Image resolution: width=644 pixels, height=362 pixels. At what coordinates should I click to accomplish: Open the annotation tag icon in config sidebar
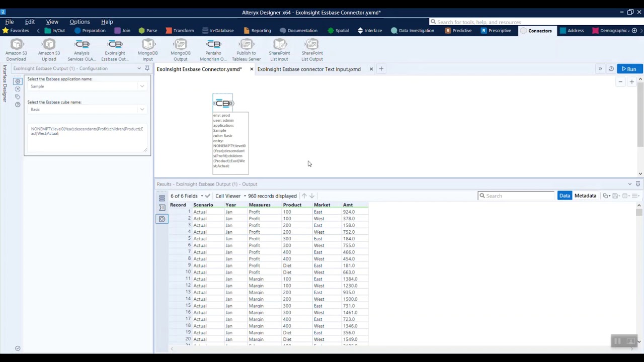[18, 97]
